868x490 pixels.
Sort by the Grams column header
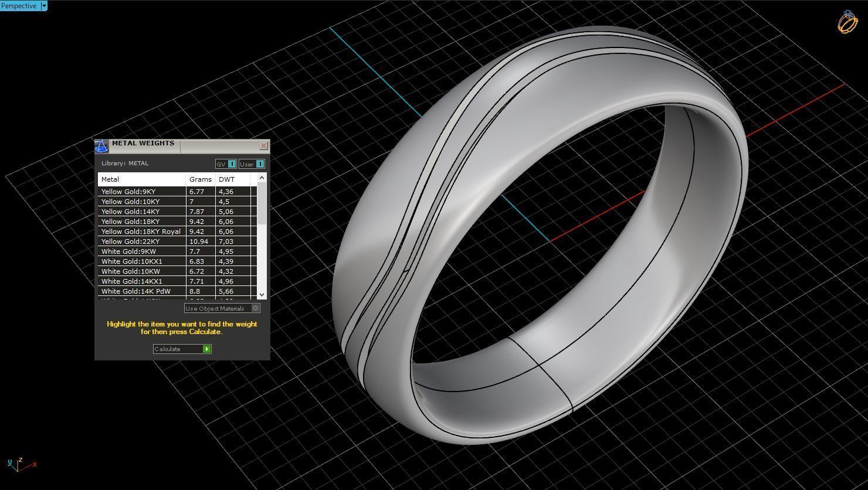click(201, 179)
